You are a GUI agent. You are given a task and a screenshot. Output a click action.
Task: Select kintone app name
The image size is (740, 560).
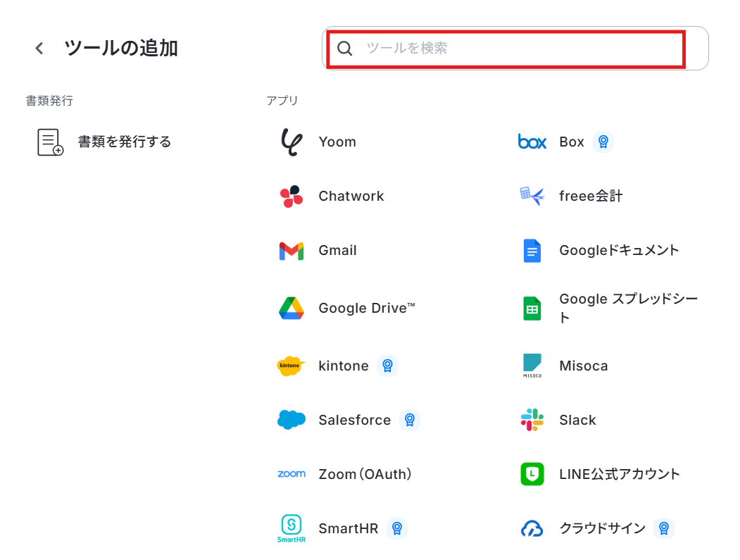(x=344, y=366)
